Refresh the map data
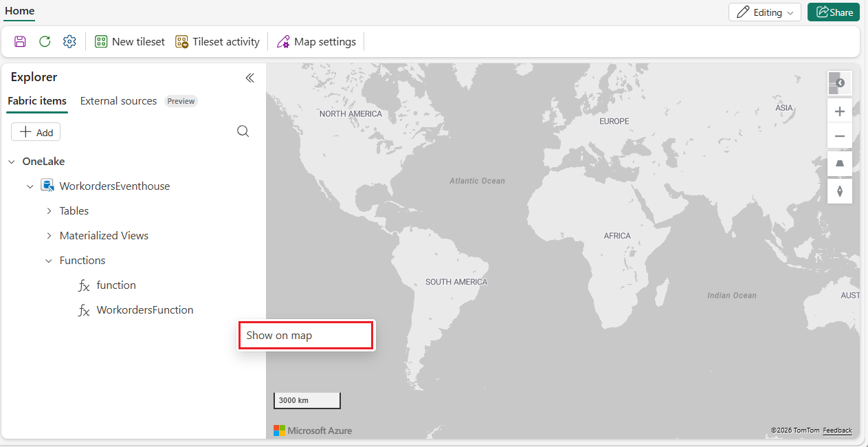Screen dimensions: 868x447 pyautogui.click(x=45, y=41)
